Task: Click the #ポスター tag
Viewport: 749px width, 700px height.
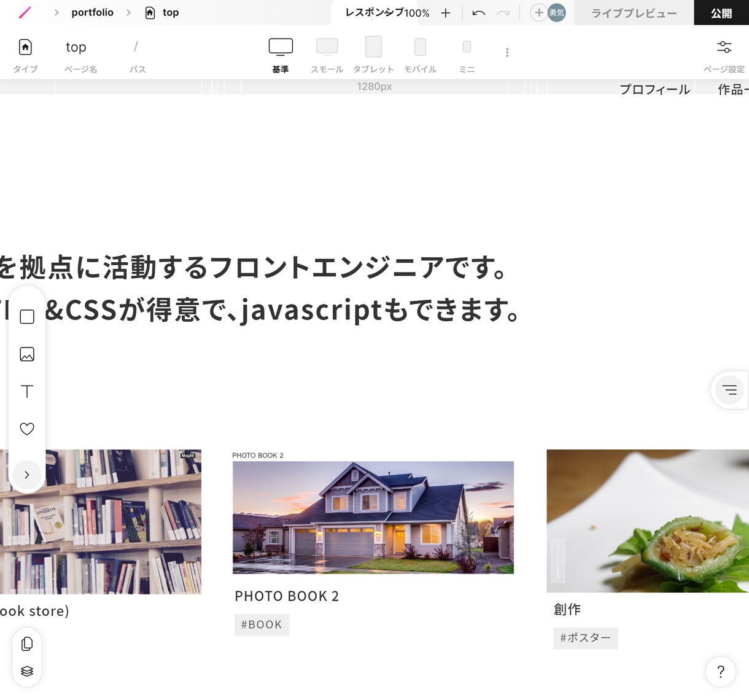Action: 586,638
